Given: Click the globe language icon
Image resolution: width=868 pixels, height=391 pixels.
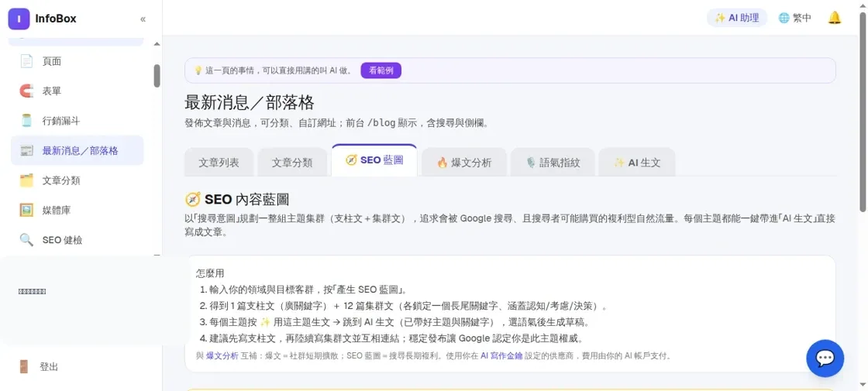Looking at the screenshot, I should (x=784, y=18).
